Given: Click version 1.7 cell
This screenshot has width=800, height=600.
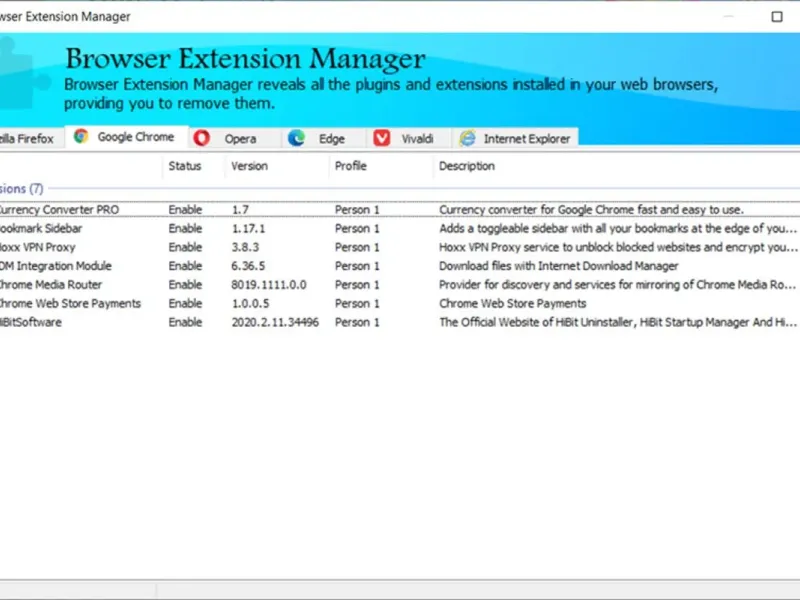Looking at the screenshot, I should 240,210.
